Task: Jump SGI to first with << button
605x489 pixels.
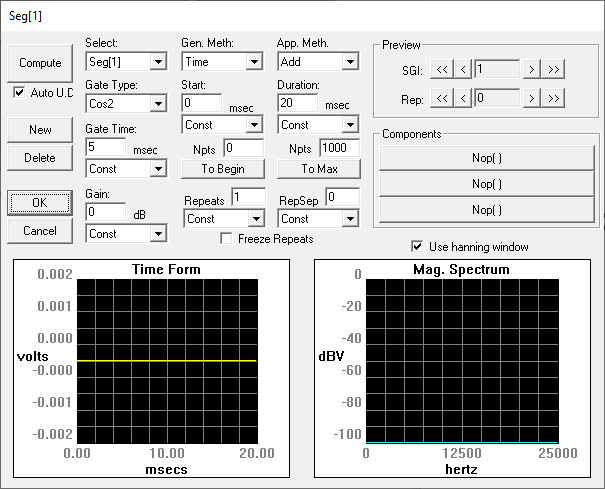Action: click(442, 69)
